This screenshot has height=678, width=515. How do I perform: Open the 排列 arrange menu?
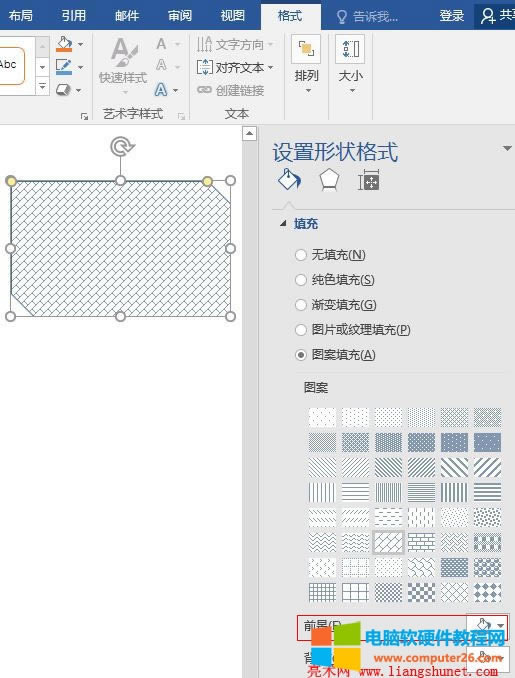(x=306, y=65)
